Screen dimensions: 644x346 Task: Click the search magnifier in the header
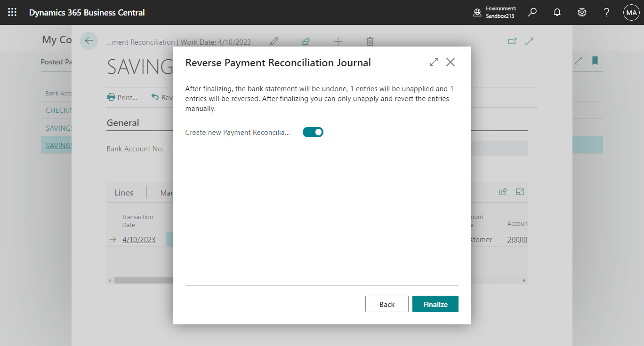point(532,12)
